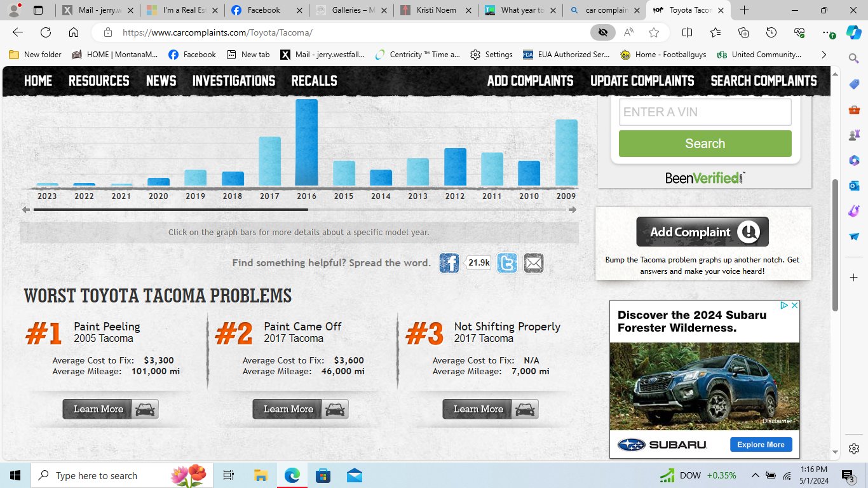Click Learn More for Paint Peeling
Viewport: 868px width, 488px height.
click(111, 409)
